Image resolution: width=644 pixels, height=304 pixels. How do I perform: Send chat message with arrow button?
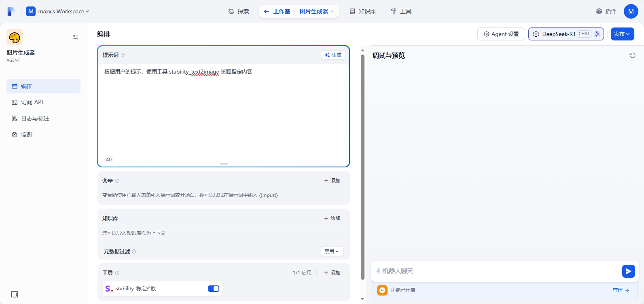(628, 271)
